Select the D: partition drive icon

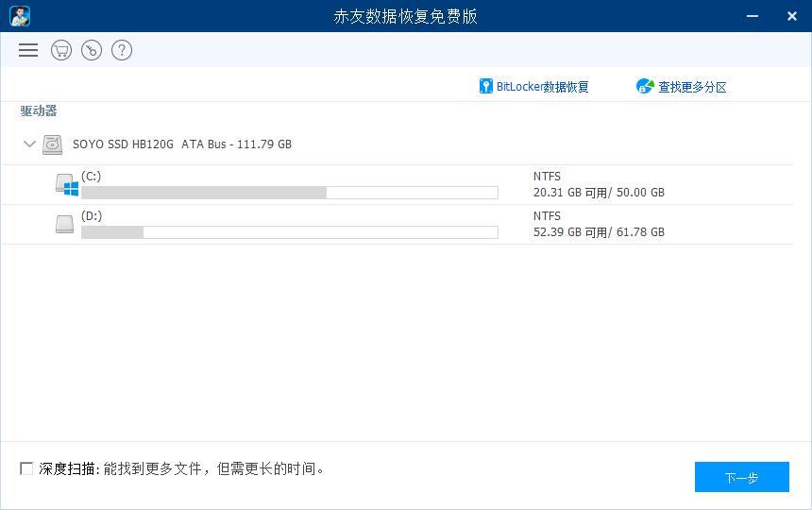[64, 225]
